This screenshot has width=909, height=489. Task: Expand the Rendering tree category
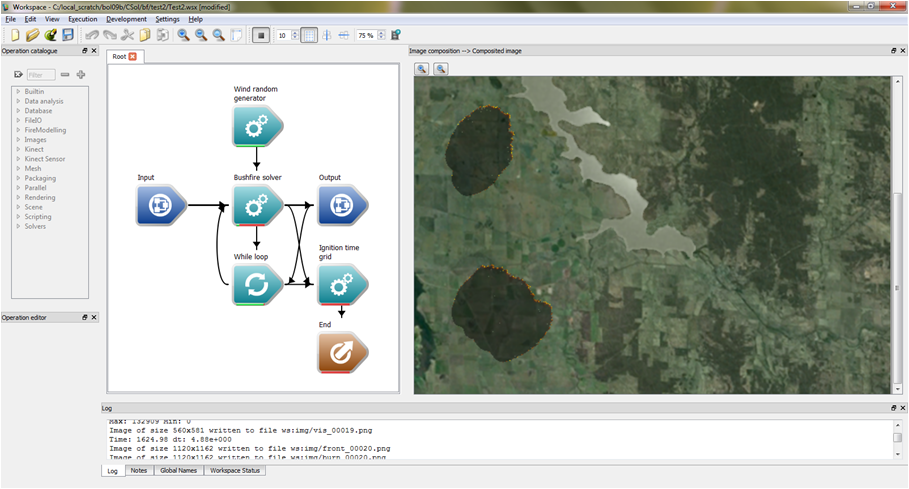[18, 197]
